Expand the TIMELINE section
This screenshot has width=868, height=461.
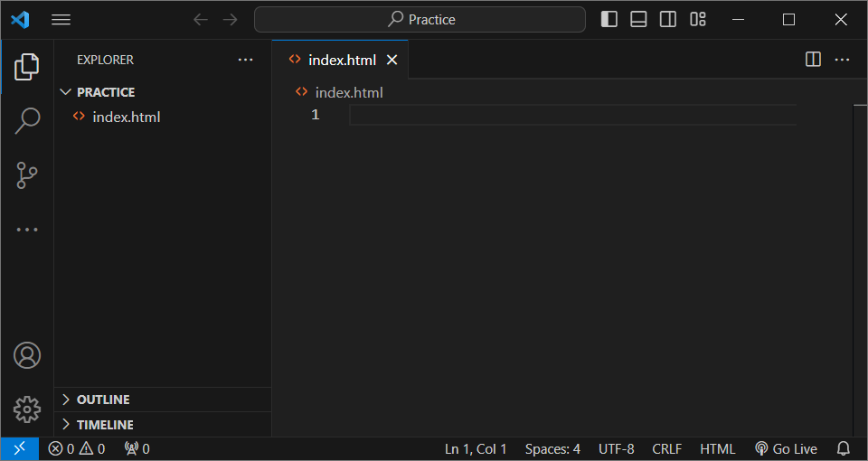tap(163, 425)
